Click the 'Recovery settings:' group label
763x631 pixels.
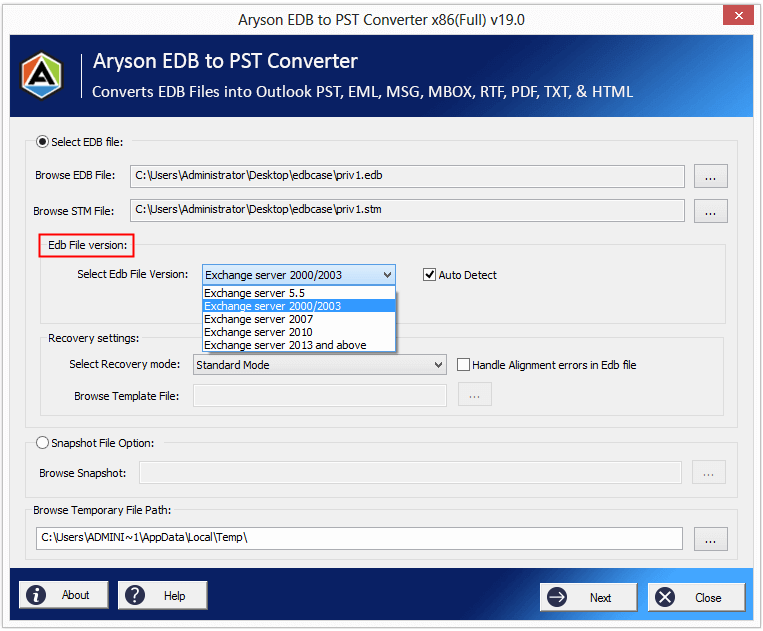click(x=93, y=338)
